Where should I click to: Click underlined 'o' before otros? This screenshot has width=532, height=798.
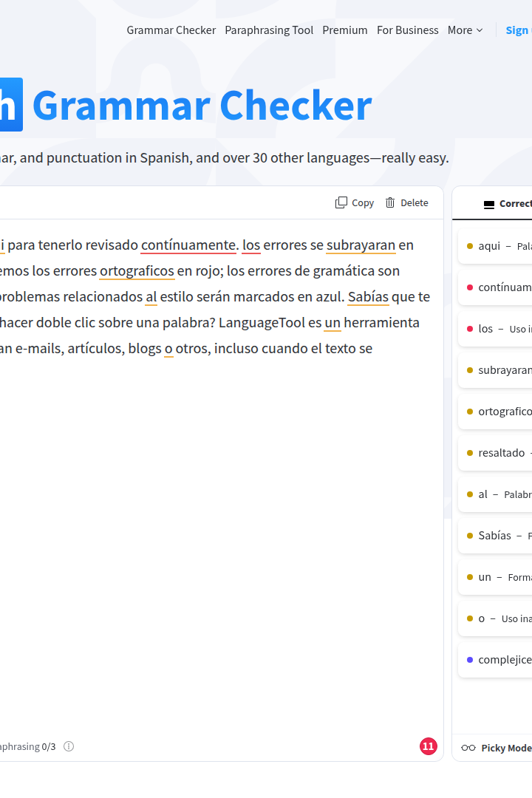(168, 349)
